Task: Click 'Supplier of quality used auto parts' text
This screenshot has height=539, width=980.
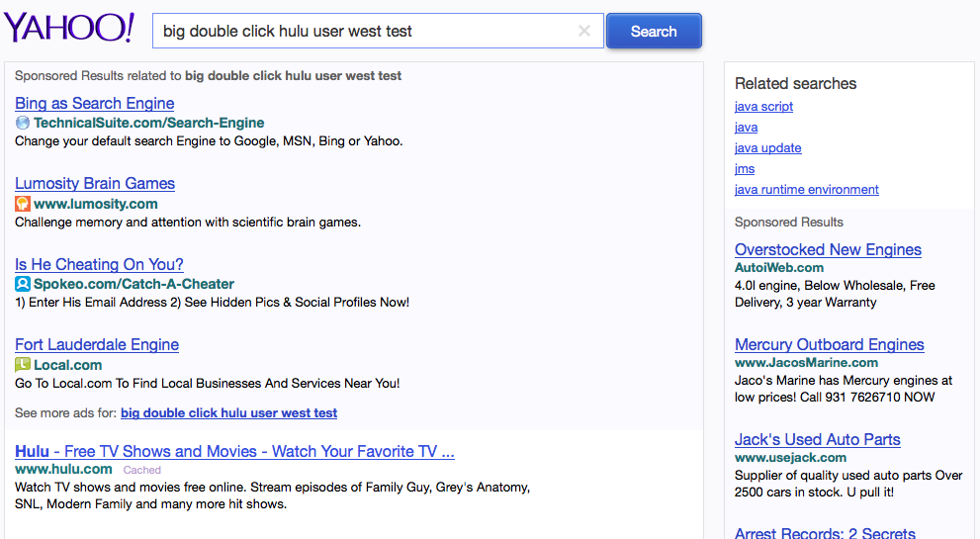Action: [848, 484]
